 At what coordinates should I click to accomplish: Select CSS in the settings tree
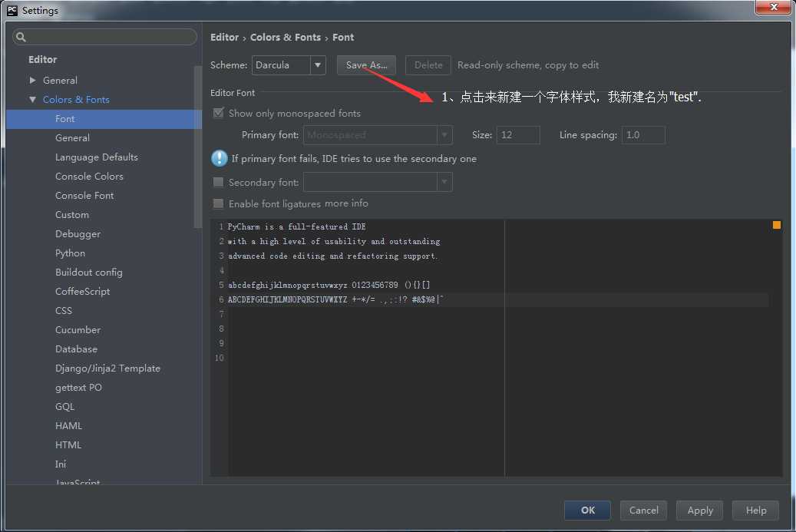[64, 311]
